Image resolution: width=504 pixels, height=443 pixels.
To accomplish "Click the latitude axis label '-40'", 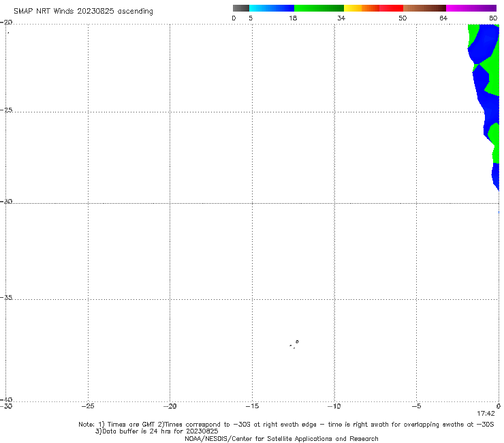I will pyautogui.click(x=6, y=399).
